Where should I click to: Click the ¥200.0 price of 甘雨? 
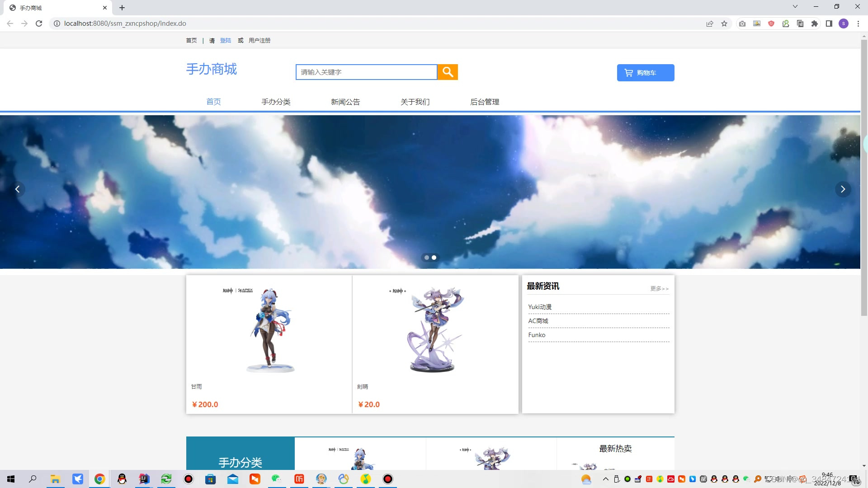coord(205,404)
